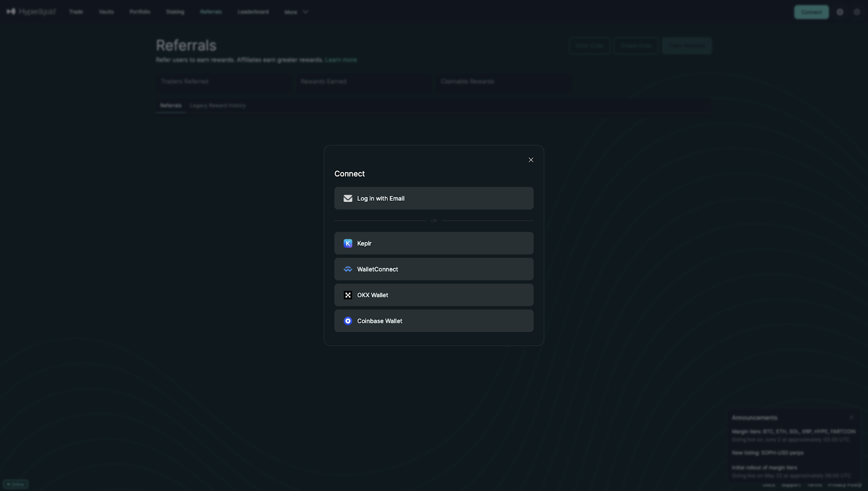The width and height of the screenshot is (868, 491).
Task: Click the Coinbase Wallet icon
Action: click(x=348, y=321)
